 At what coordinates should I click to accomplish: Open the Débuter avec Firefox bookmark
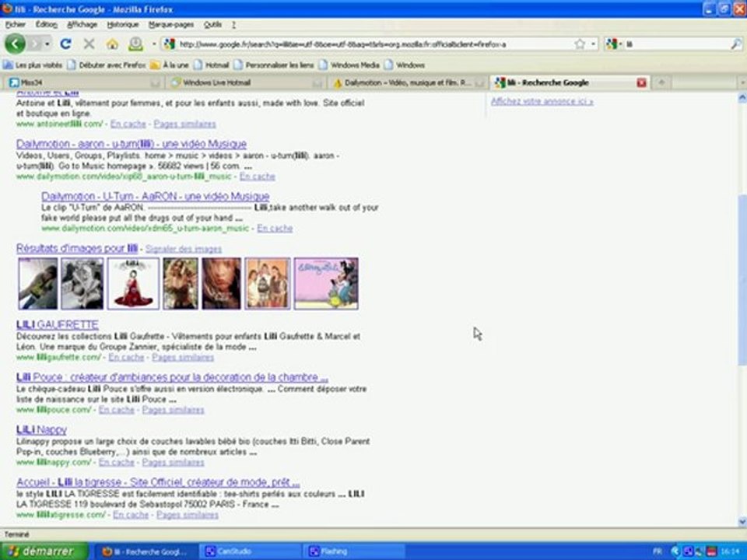point(107,65)
